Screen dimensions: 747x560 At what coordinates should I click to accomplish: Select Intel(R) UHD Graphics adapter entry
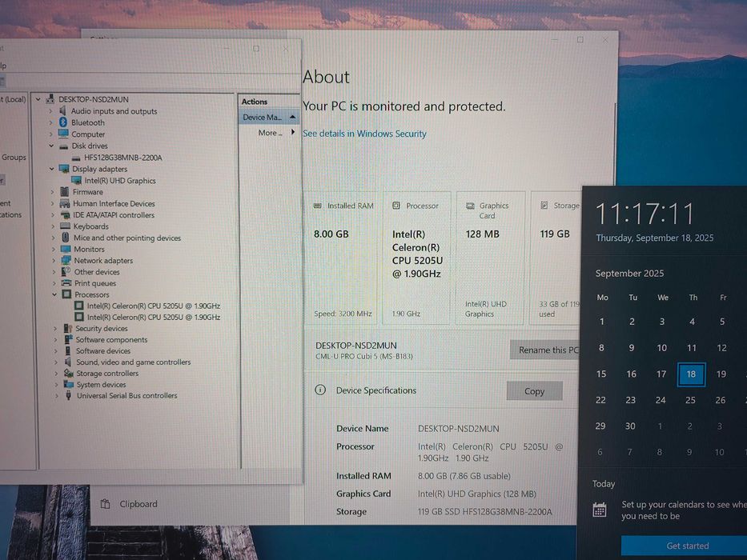point(120,181)
